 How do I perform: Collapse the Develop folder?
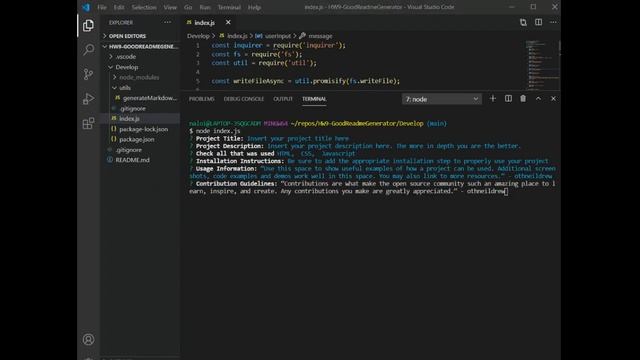coord(140,67)
